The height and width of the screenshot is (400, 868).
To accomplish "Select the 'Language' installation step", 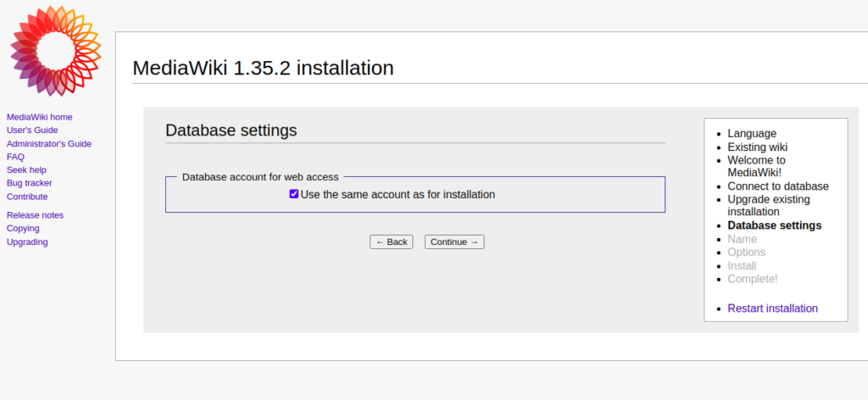I will click(x=752, y=133).
